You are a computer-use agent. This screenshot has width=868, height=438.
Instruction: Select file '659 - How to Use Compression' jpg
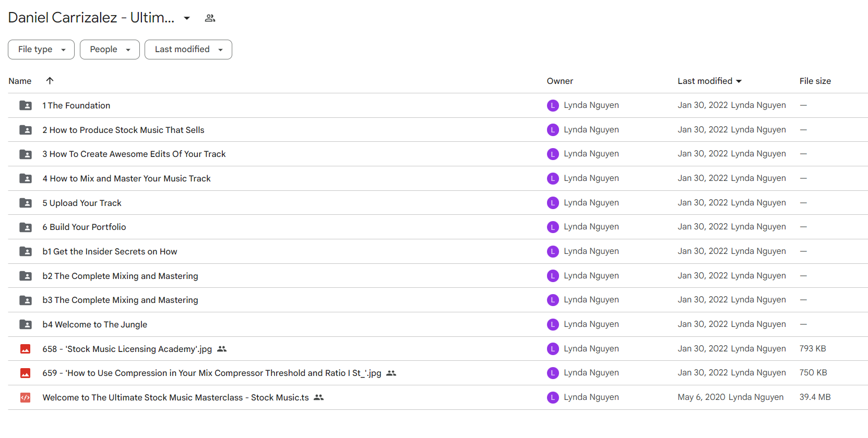pos(212,373)
